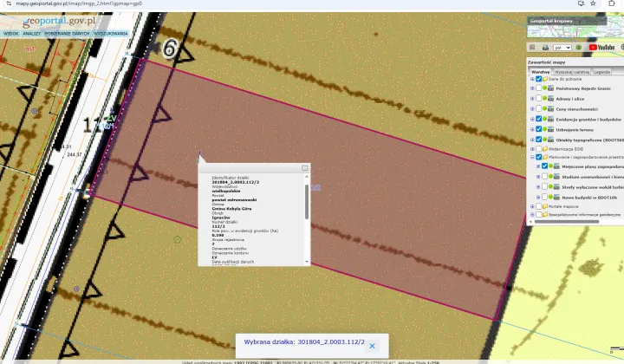Open the POBIERANIE DANYCH menu
This screenshot has width=624, height=364.
pos(67,34)
